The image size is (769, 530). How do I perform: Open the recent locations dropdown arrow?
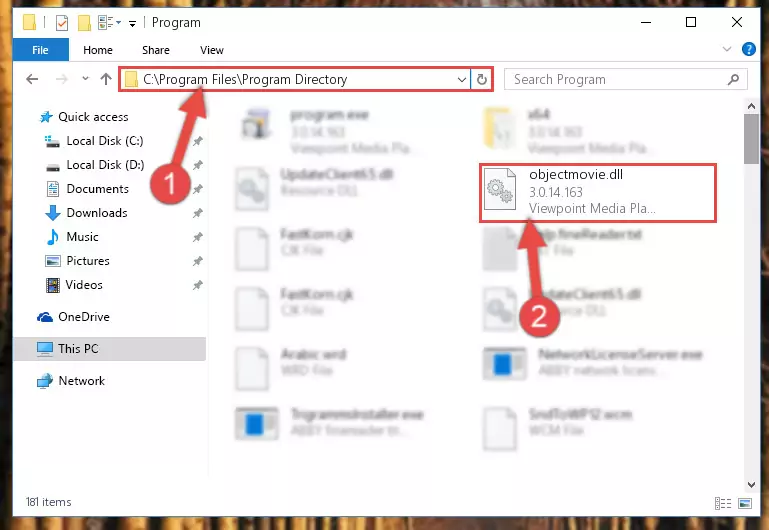click(85, 78)
